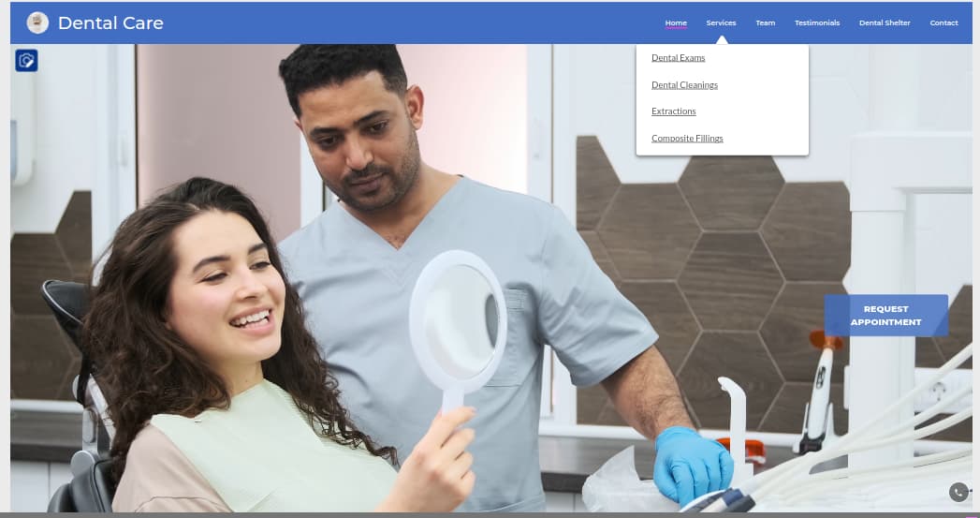Open the Team page
Viewport: 980px width, 518px height.
point(765,22)
